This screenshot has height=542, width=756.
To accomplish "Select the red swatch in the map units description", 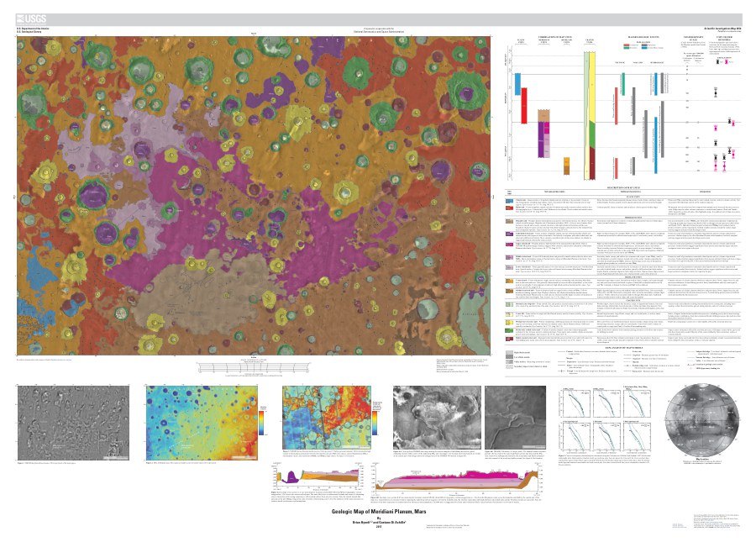I will [509, 208].
